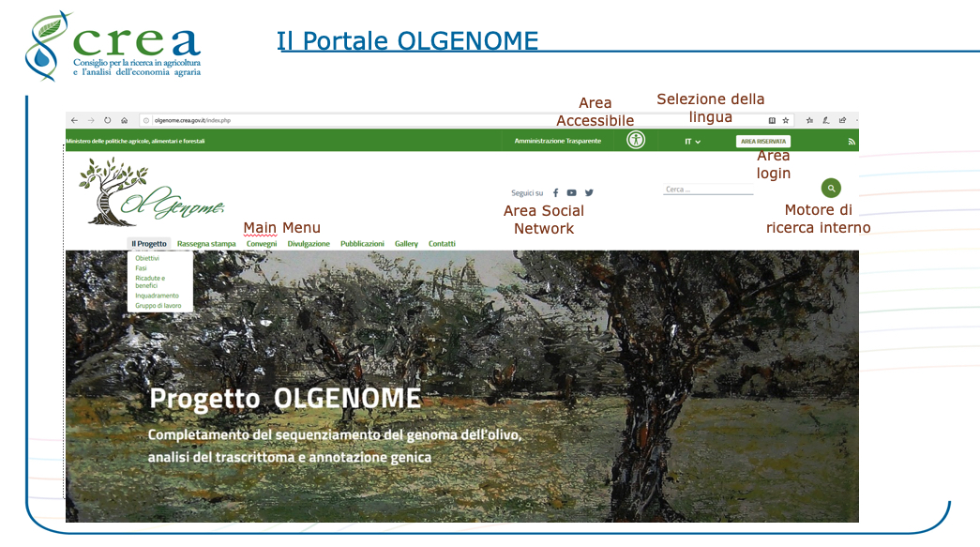Open the YouTube channel icon

pos(572,193)
